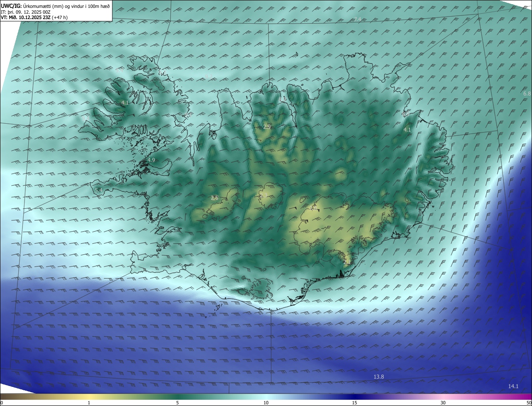Click the '15' tick label on the color scale
The width and height of the screenshot is (532, 406).
[x=355, y=403]
